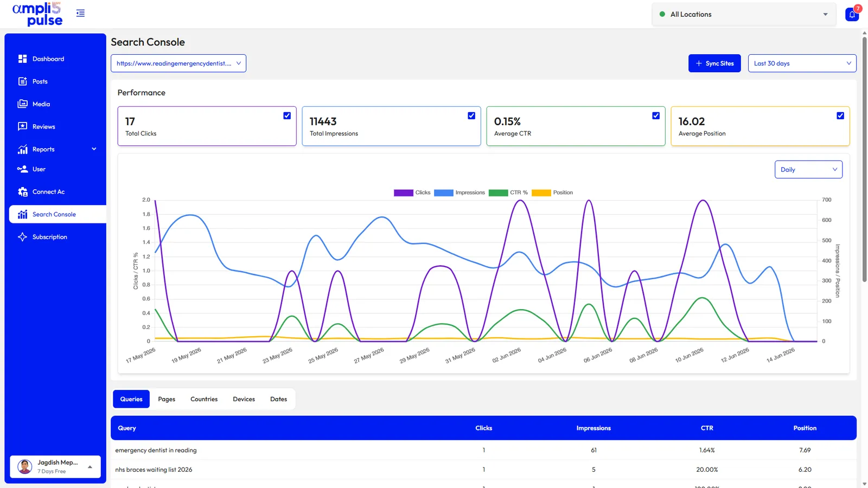Click the Total Clicks metric card

click(x=207, y=126)
